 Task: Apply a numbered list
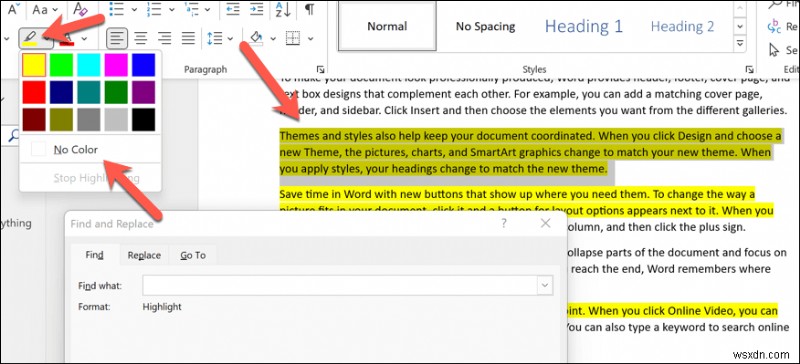pyautogui.click(x=155, y=9)
